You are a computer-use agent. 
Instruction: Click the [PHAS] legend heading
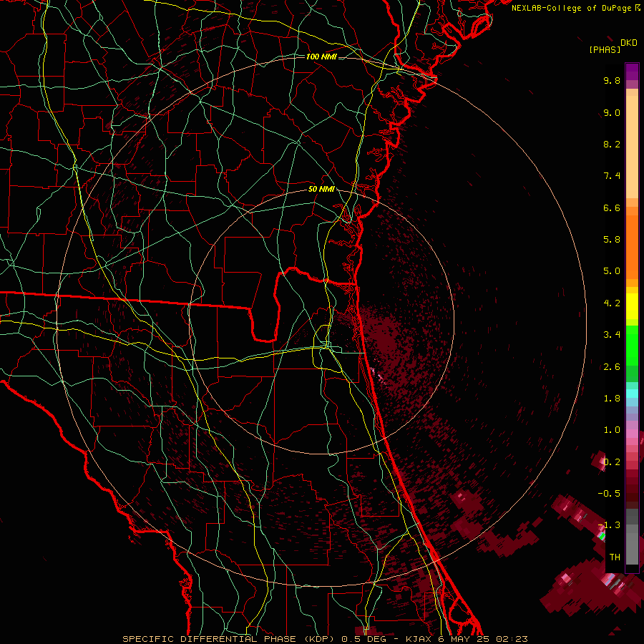point(605,49)
